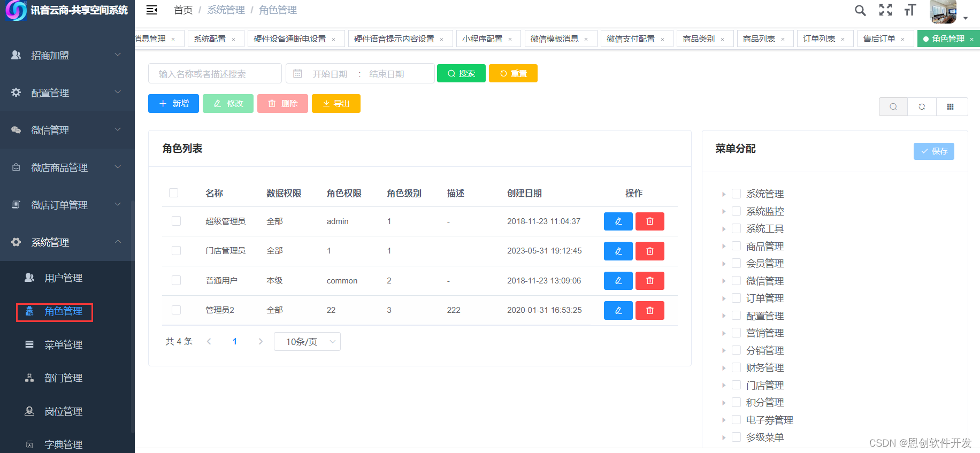Image resolution: width=980 pixels, height=453 pixels.
Task: Open the font size setting icon
Action: [x=910, y=10]
